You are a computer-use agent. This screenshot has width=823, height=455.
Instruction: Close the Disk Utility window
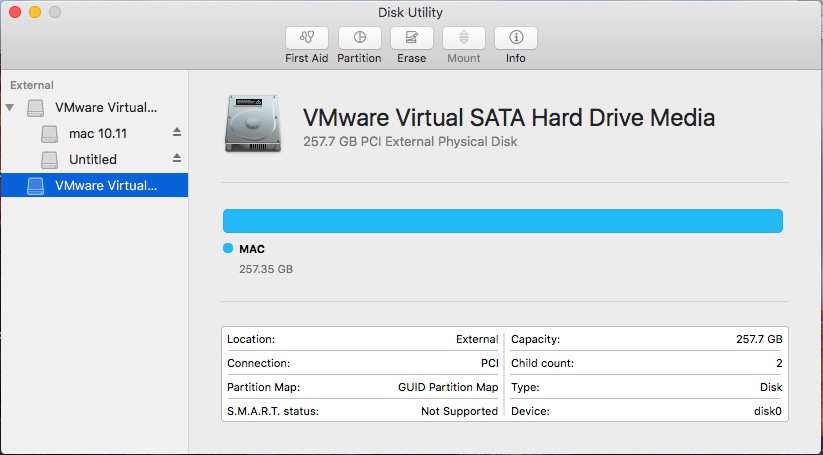tap(15, 12)
